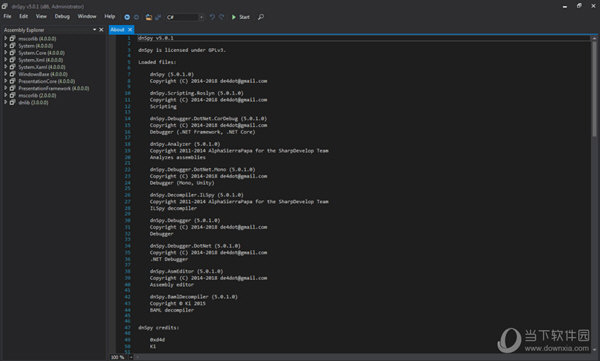Click the scroll-up arrow of the editor scrollbar
Viewport: 600px width, 361px height.
pyautogui.click(x=594, y=38)
